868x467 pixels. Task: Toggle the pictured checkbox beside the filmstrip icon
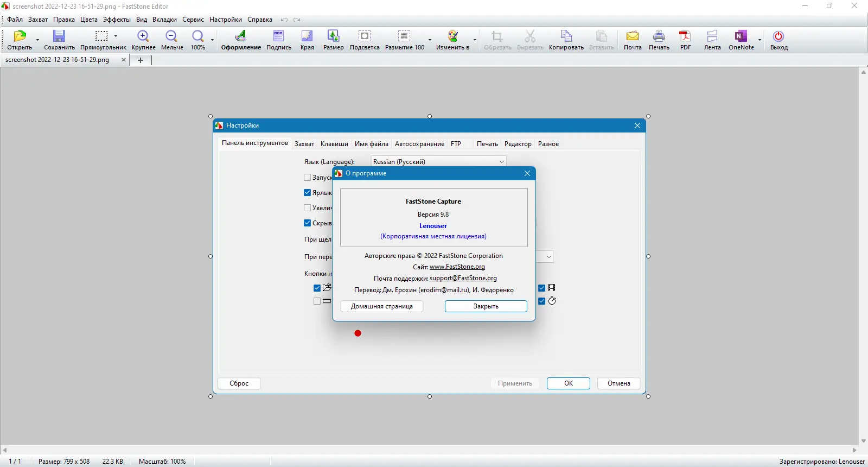click(x=542, y=288)
